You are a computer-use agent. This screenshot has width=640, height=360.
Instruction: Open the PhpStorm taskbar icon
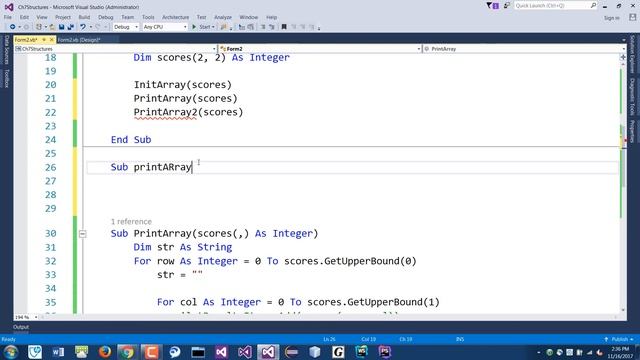tap(385, 352)
